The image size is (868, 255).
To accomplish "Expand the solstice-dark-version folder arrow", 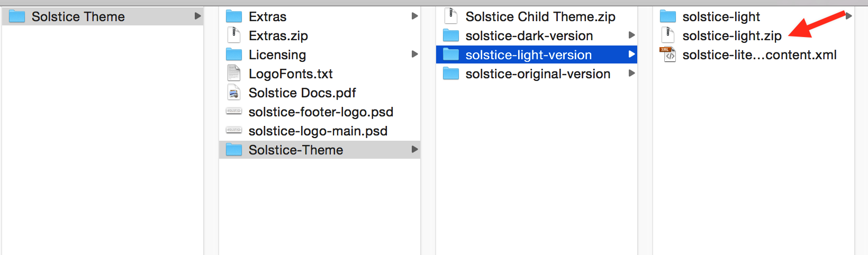I will pyautogui.click(x=631, y=35).
